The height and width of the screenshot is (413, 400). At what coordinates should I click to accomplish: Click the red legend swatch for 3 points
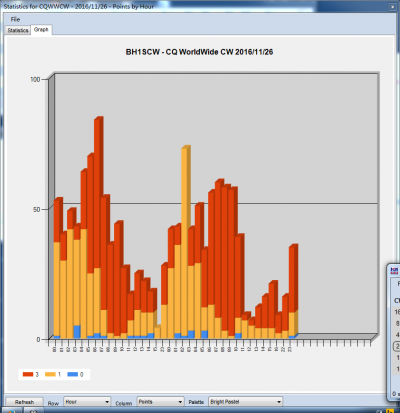click(28, 374)
